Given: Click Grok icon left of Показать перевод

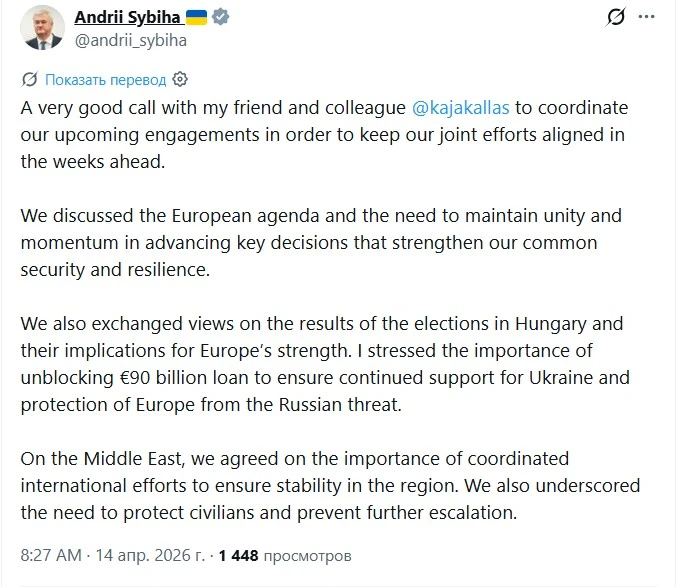Looking at the screenshot, I should [30, 79].
